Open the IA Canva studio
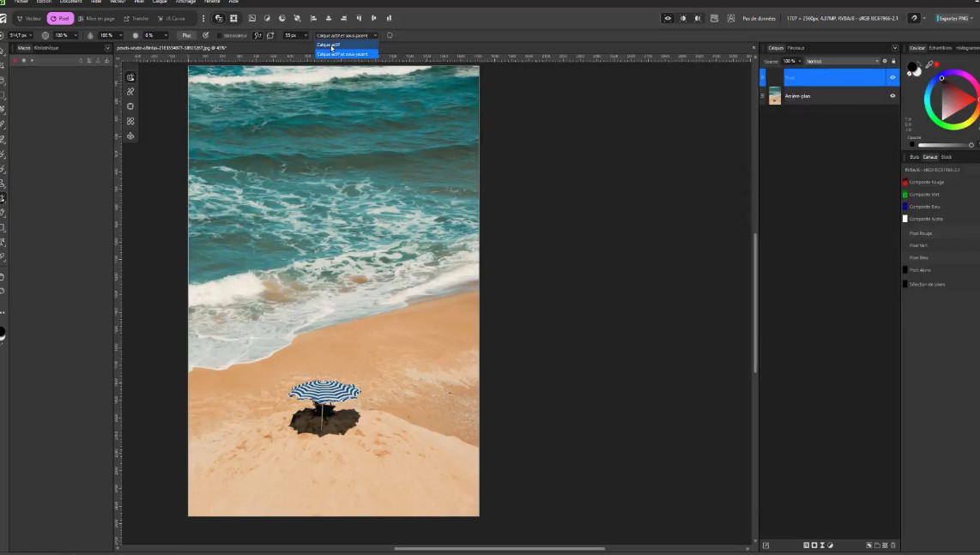980x555 pixels. coord(172,19)
